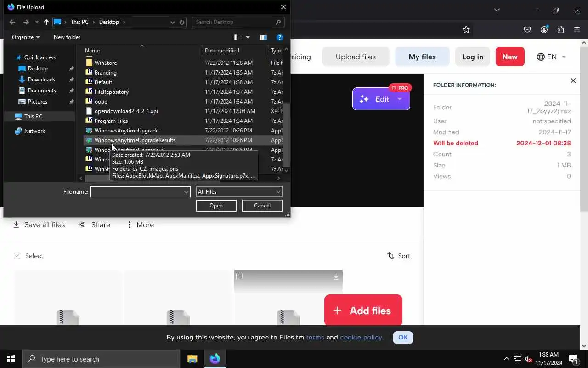The width and height of the screenshot is (588, 368).
Task: Click the Upload files button
Action: [356, 57]
